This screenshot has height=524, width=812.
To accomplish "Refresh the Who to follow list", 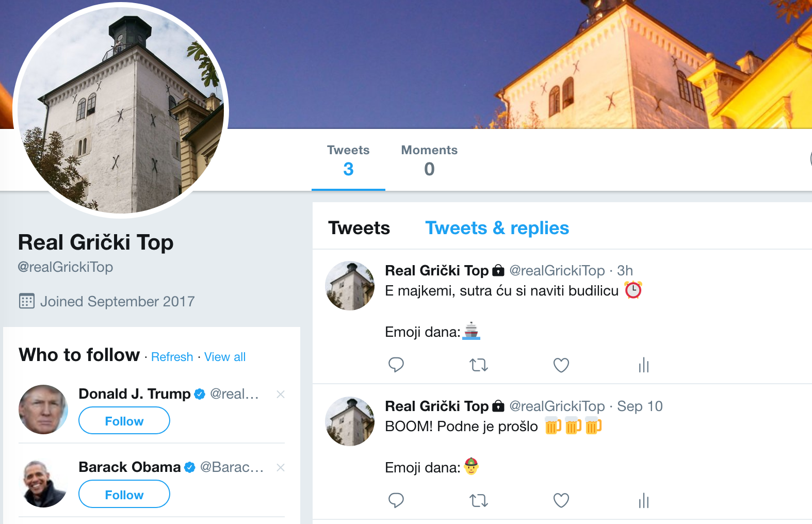I will pyautogui.click(x=172, y=357).
